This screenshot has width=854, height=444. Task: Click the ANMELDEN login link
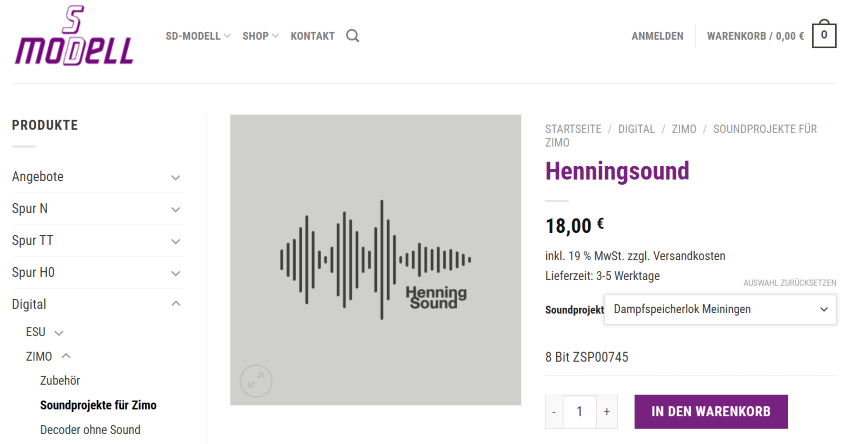pyautogui.click(x=657, y=36)
